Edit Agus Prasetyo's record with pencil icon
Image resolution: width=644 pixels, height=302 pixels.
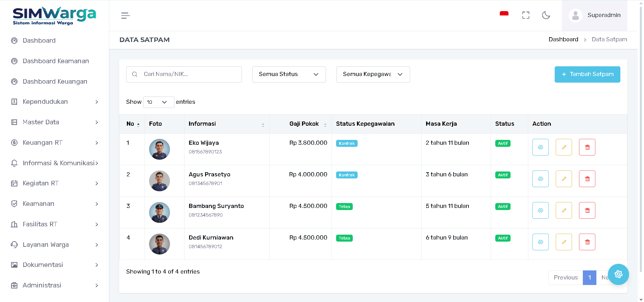564,179
